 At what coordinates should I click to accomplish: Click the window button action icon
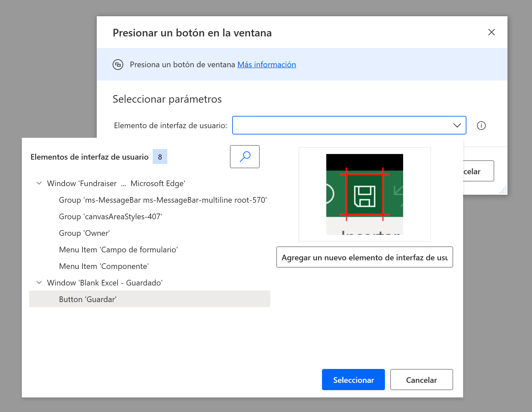pos(118,64)
